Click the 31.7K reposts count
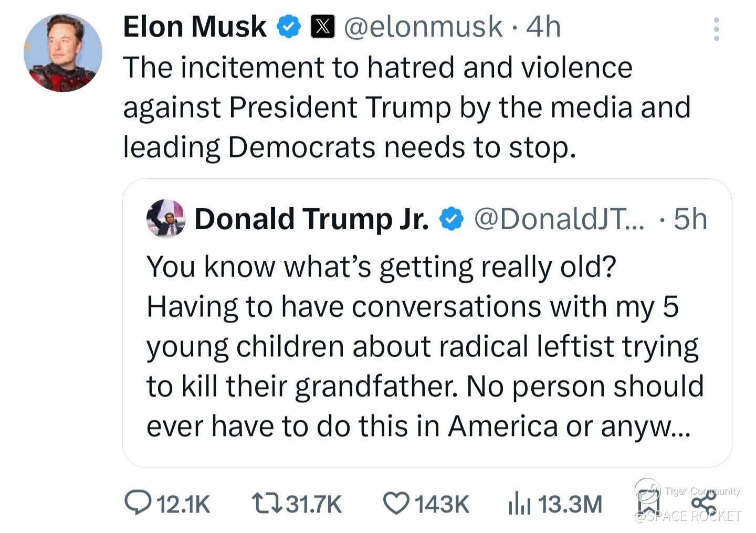The width and height of the screenshot is (756, 533). click(x=313, y=504)
